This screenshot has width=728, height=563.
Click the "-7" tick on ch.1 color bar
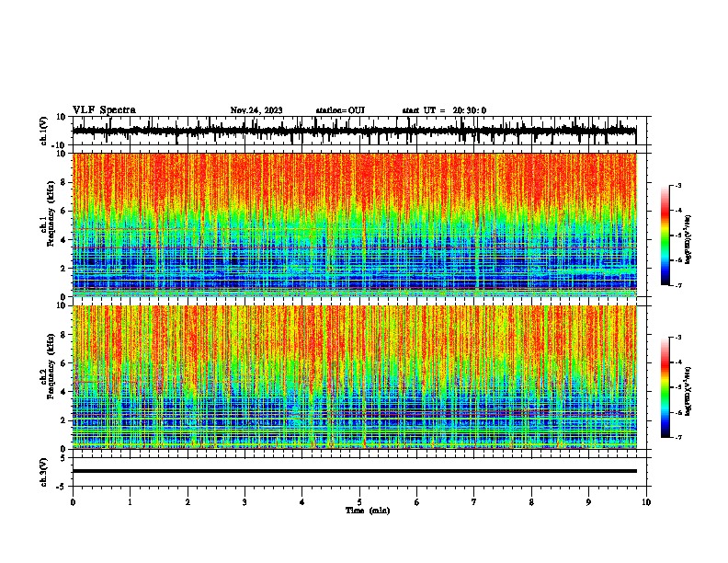coord(678,285)
